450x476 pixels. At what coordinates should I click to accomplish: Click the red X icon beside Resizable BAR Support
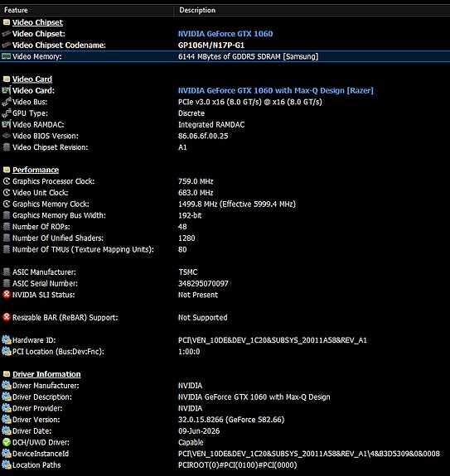7,317
